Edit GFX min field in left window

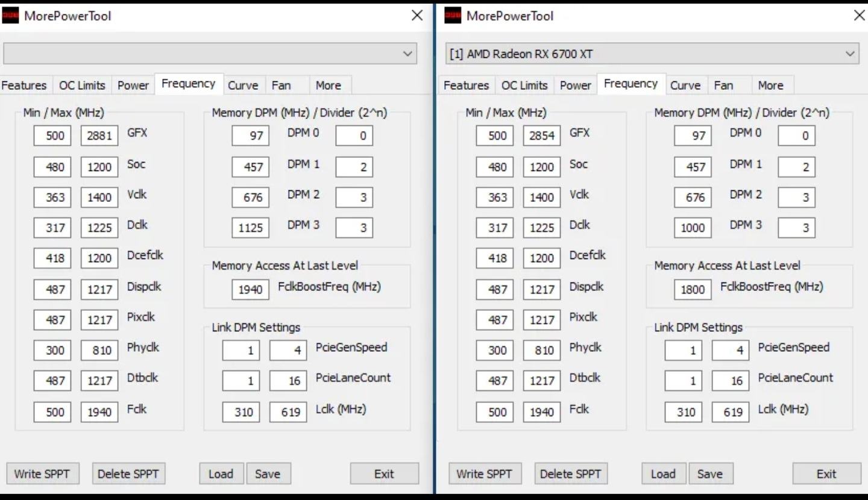point(52,136)
